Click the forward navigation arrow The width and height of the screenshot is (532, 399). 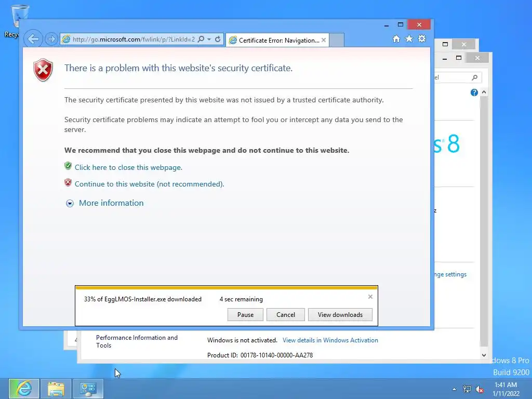pyautogui.click(x=51, y=39)
